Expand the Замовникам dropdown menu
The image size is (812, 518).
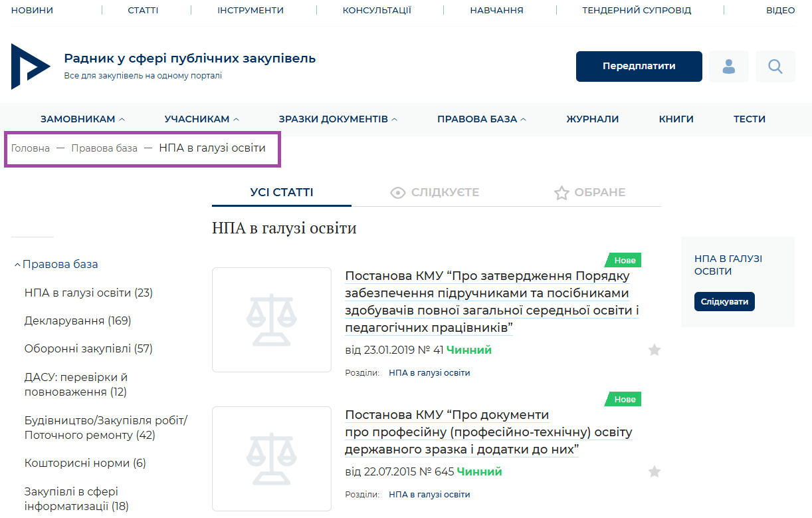click(82, 119)
